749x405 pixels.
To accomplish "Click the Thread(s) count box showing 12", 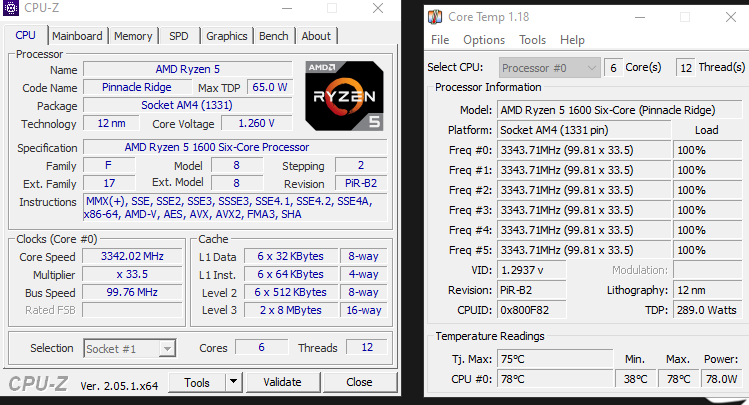I will tap(686, 68).
